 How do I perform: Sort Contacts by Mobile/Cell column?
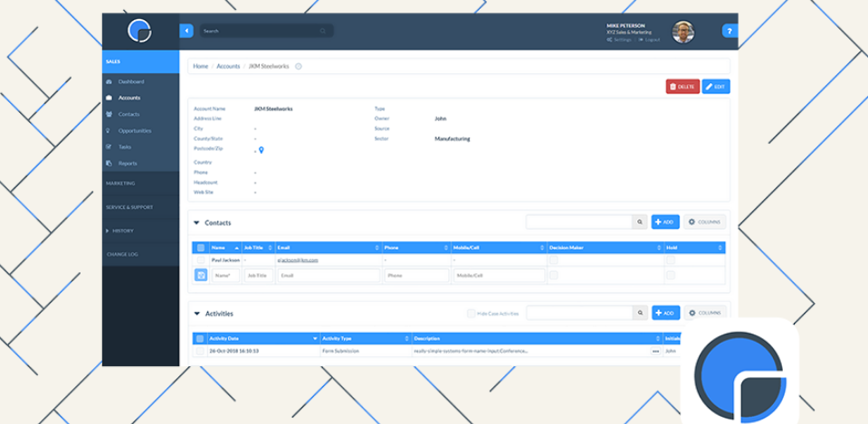(x=500, y=249)
